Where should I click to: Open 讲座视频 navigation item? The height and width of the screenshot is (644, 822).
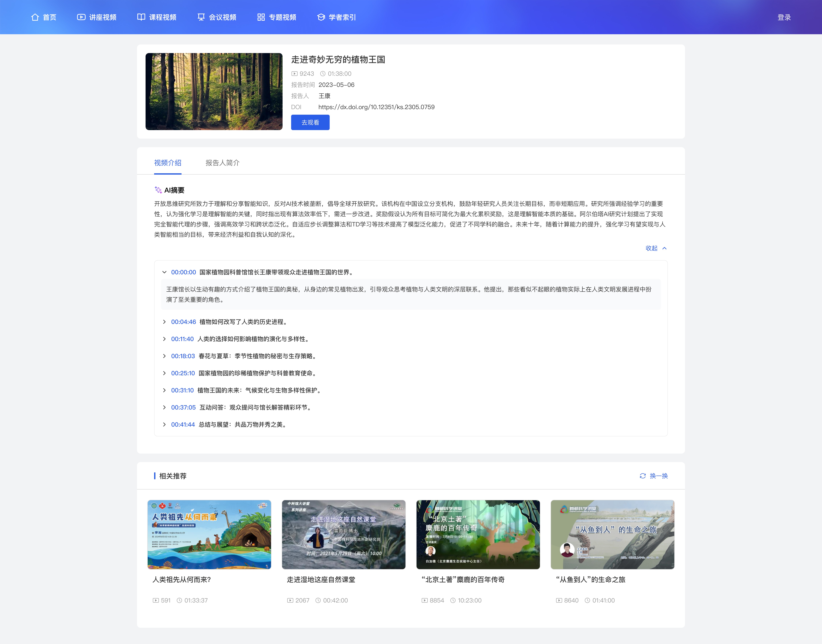point(97,17)
